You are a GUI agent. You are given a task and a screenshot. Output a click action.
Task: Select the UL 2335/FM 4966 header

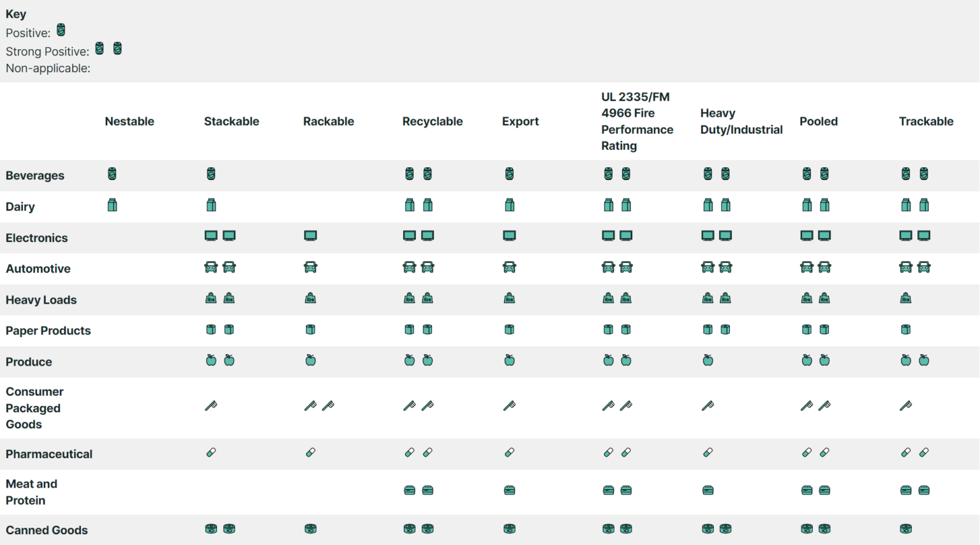pos(637,121)
